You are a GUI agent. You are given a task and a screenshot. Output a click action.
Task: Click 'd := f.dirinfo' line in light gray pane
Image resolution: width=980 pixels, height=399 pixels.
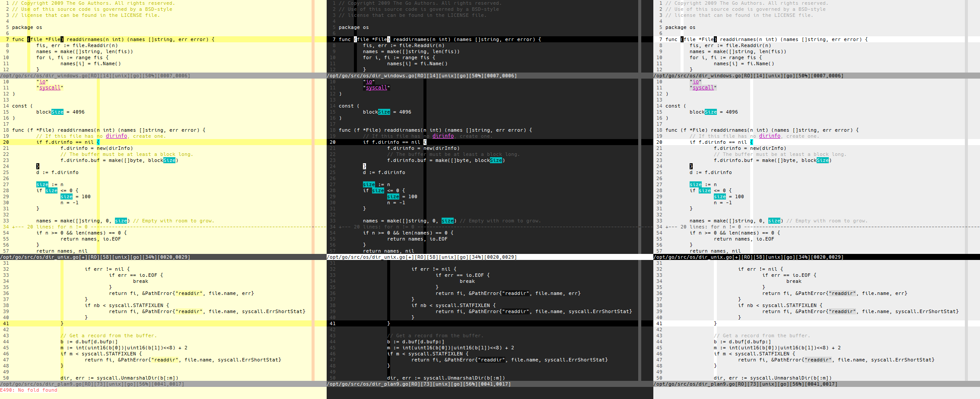[x=711, y=172]
